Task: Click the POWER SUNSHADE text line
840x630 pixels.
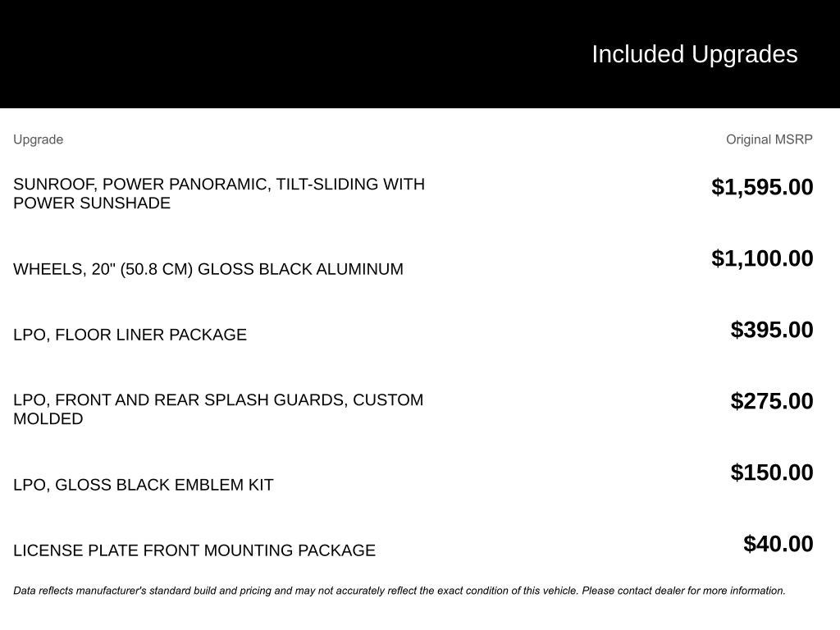Action: [x=92, y=203]
